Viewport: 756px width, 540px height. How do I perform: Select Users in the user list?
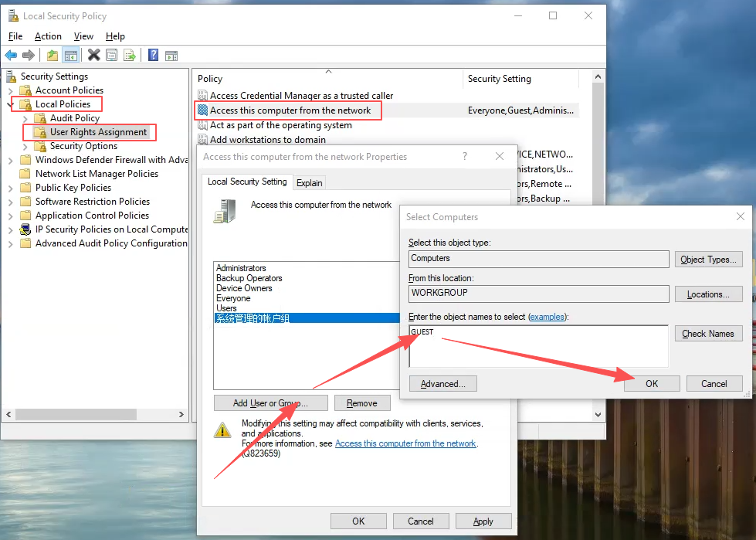226,308
